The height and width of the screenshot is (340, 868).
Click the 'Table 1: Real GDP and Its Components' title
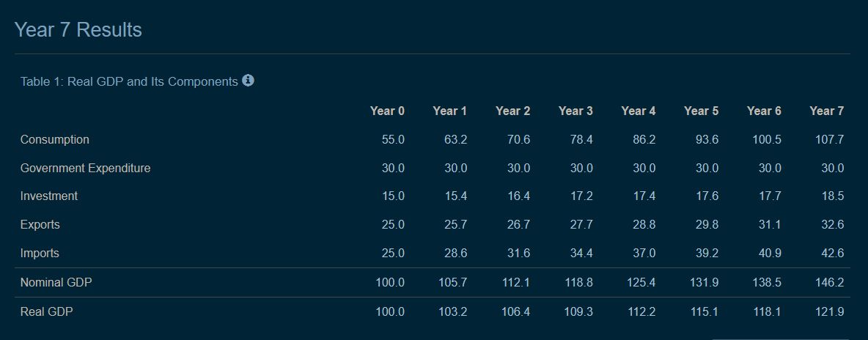(x=129, y=81)
